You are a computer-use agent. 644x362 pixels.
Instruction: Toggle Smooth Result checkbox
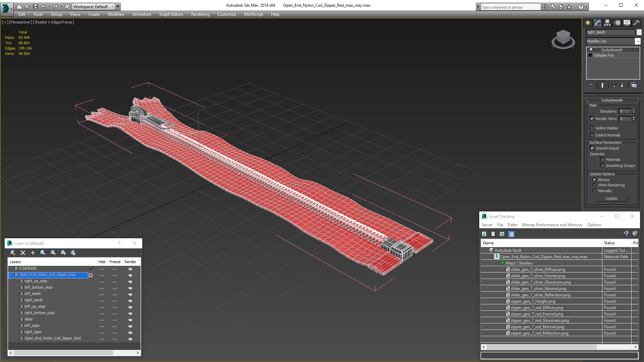pyautogui.click(x=592, y=148)
